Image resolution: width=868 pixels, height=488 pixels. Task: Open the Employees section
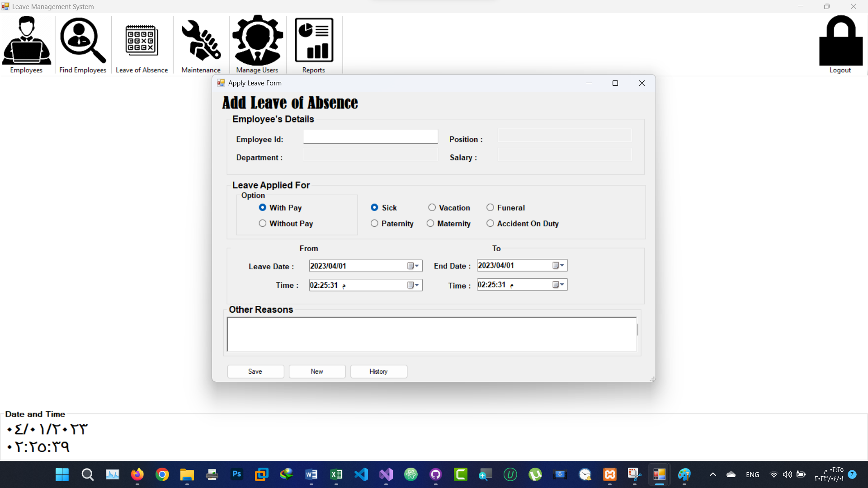click(26, 44)
